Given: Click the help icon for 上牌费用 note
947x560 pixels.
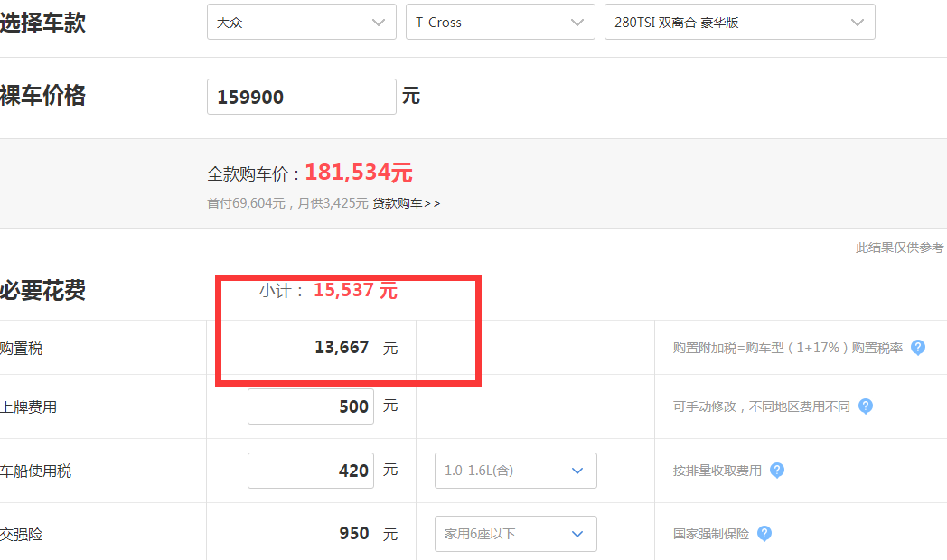Looking at the screenshot, I should coord(866,406).
